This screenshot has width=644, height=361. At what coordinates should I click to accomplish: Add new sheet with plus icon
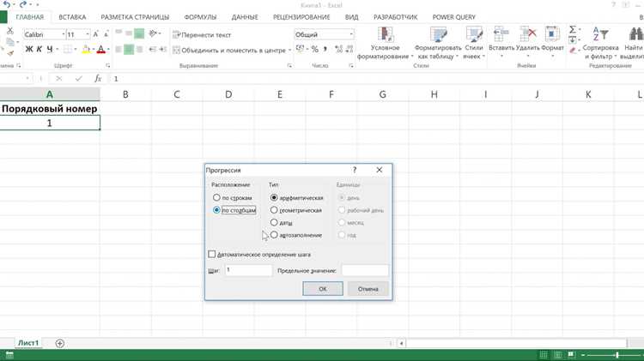pos(59,343)
